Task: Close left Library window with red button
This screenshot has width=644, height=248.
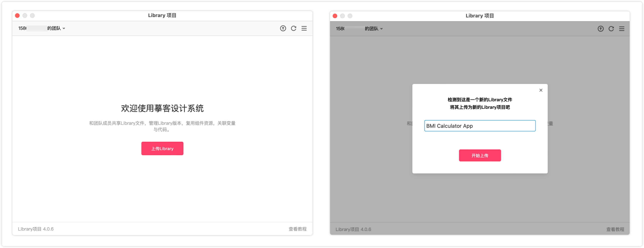Action: point(17,16)
